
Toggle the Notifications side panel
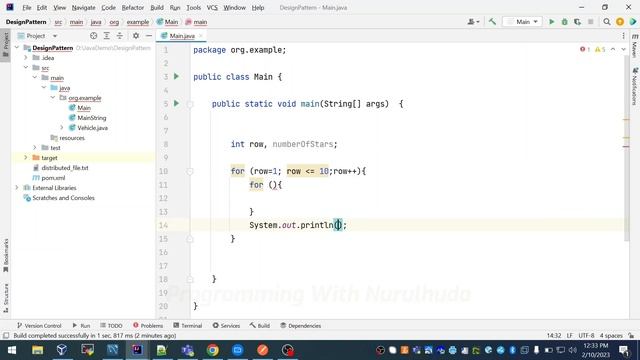click(x=634, y=88)
